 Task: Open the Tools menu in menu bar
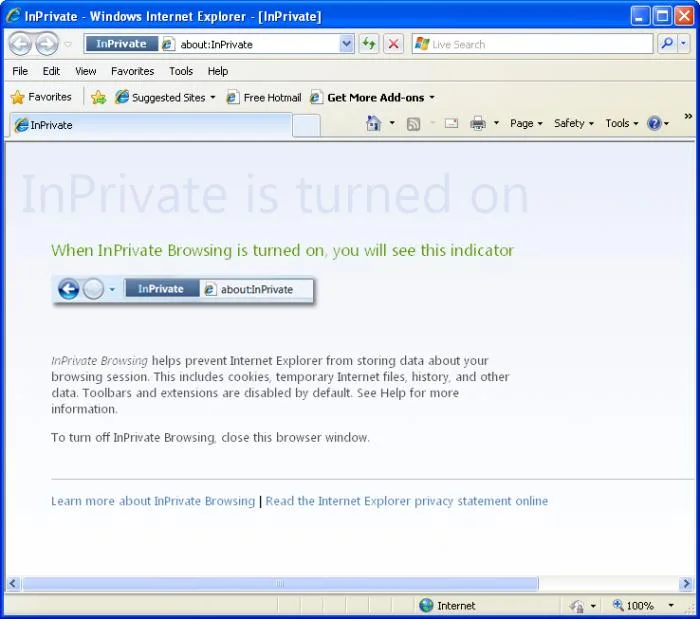181,71
